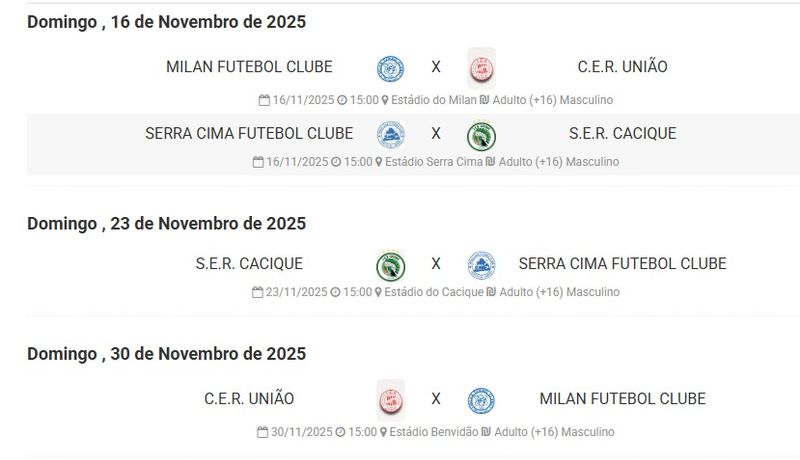Click C.E.R. União crest in 30/11 match

(x=390, y=400)
